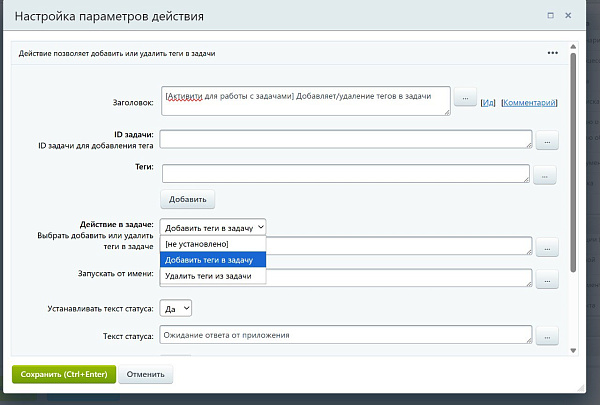Click the Ид link near title
This screenshot has height=405, width=600.
pyautogui.click(x=488, y=102)
